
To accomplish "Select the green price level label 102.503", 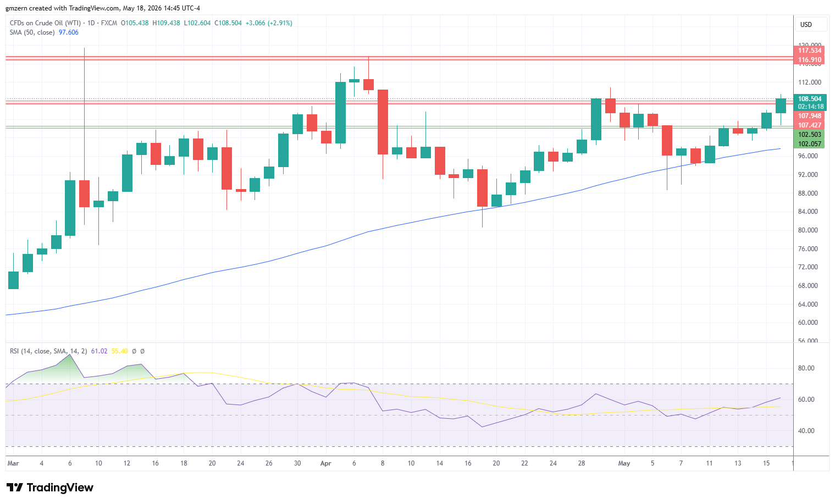I will (x=810, y=135).
